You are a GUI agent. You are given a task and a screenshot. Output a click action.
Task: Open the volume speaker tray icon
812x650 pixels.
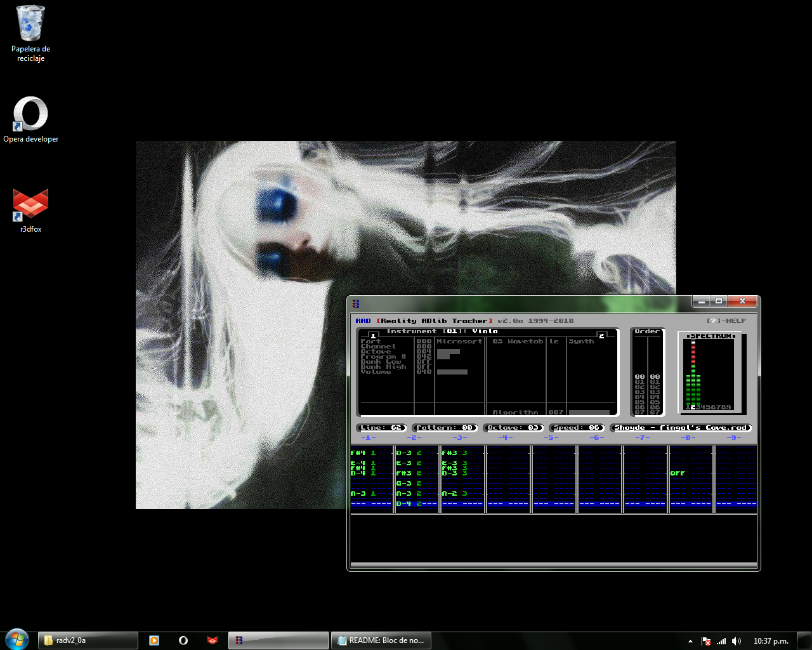[x=737, y=641]
